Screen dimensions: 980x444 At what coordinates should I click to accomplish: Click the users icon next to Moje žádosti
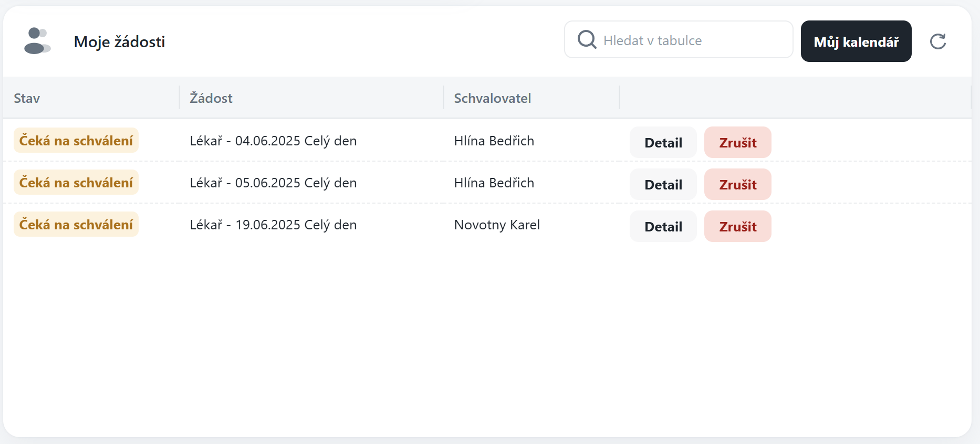tap(37, 41)
